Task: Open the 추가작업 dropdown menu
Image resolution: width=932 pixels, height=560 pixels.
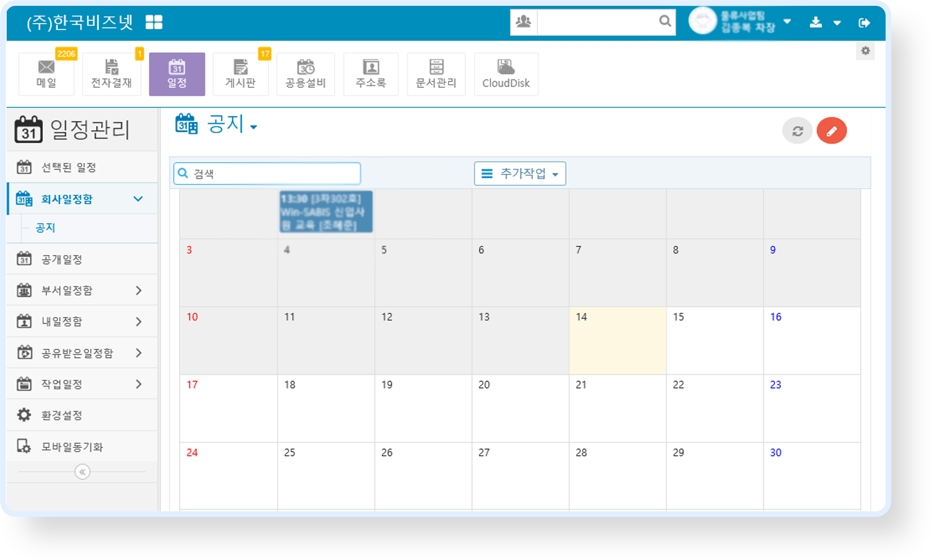Action: tap(520, 173)
